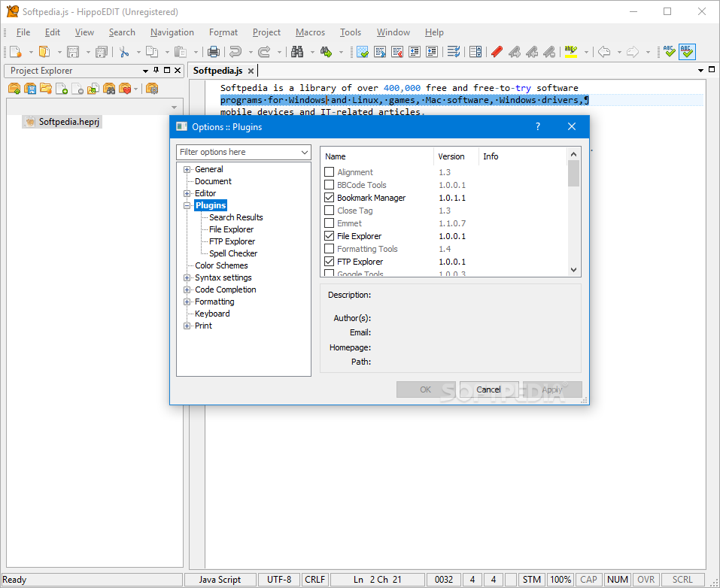Click the UTF-8 encoding status bar entry

[279, 580]
